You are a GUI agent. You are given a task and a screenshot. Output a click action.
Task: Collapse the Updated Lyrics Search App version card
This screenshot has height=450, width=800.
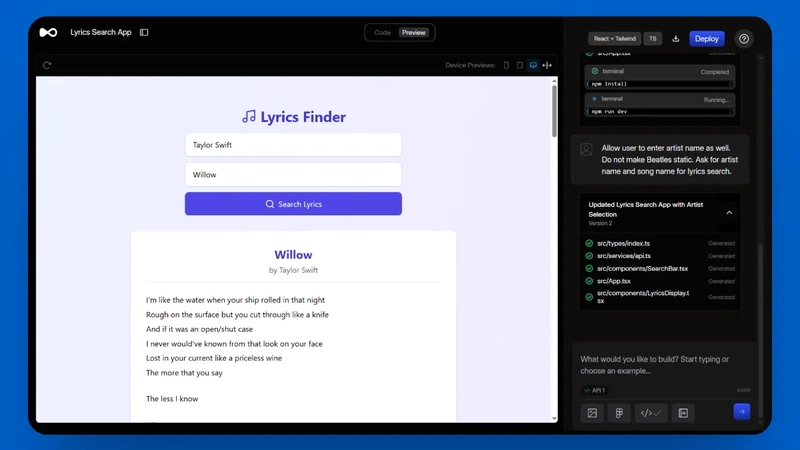point(729,213)
